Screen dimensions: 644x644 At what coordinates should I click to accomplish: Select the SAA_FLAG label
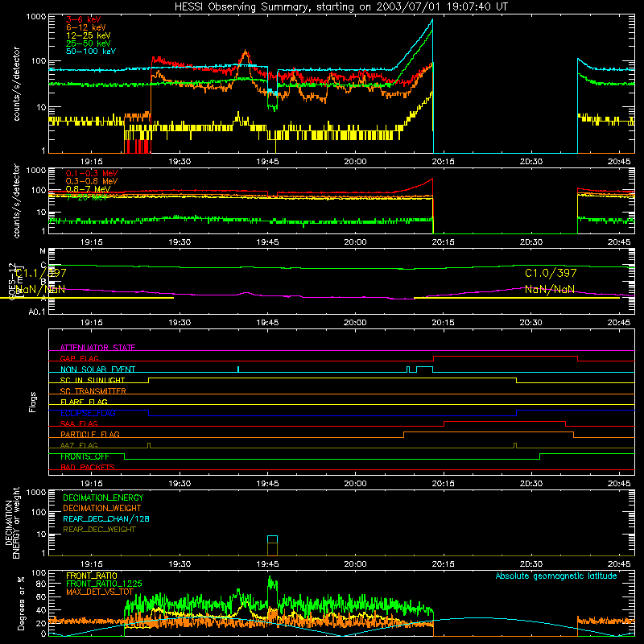79,423
